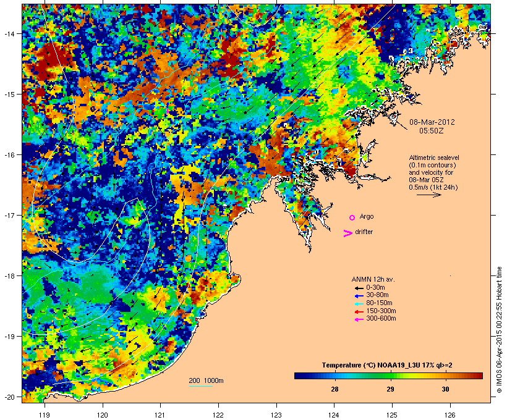Click the green middle of temperature colorbar
This screenshot has height=420, width=507.
[389, 376]
